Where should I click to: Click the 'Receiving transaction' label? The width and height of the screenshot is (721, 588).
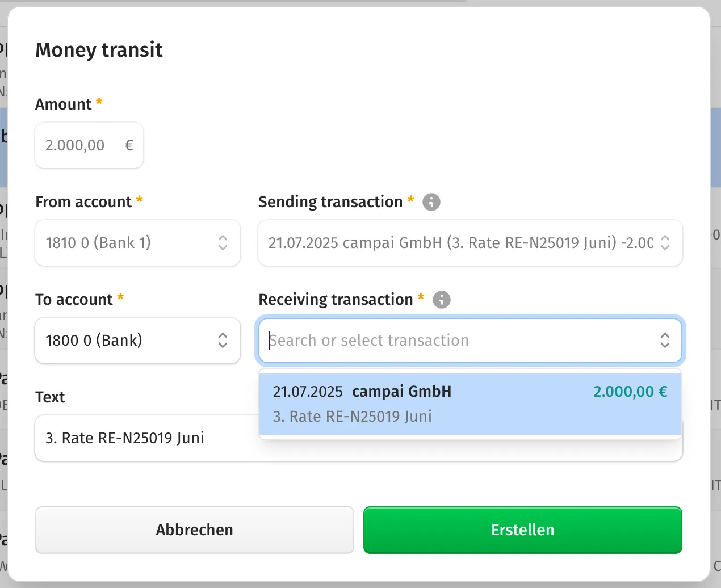click(x=336, y=300)
